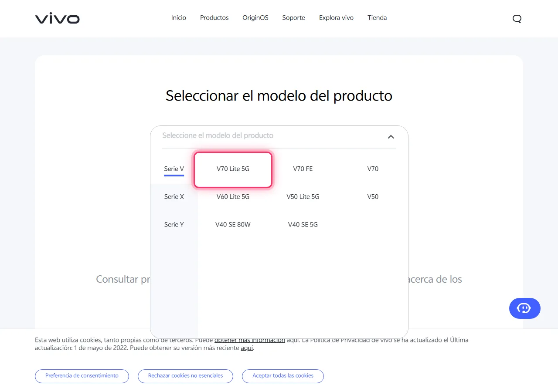Go to the Inicio menu item
The image size is (558, 392).
pos(179,18)
